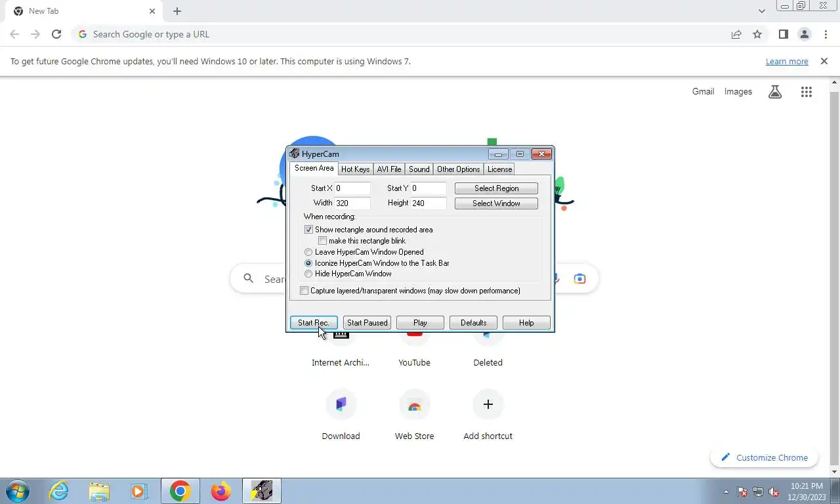Open Firefox from the taskbar

220,491
